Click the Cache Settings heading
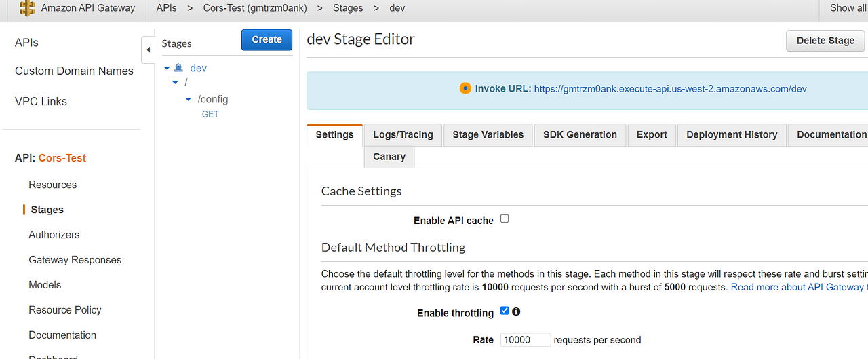Image resolution: width=868 pixels, height=359 pixels. 361,191
